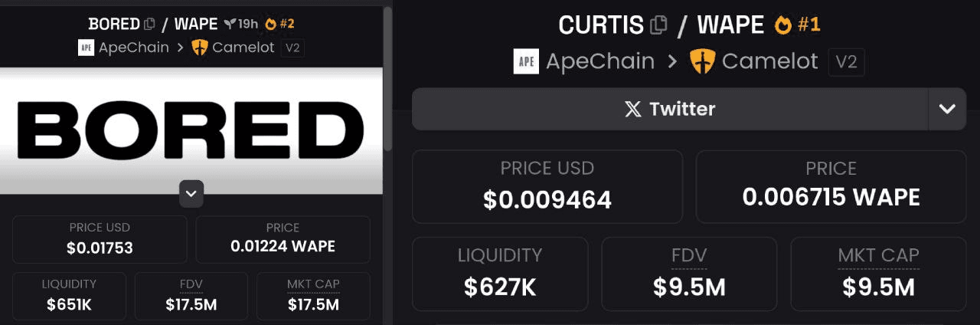Click Camelot shield icon in BORED panel

click(199, 48)
